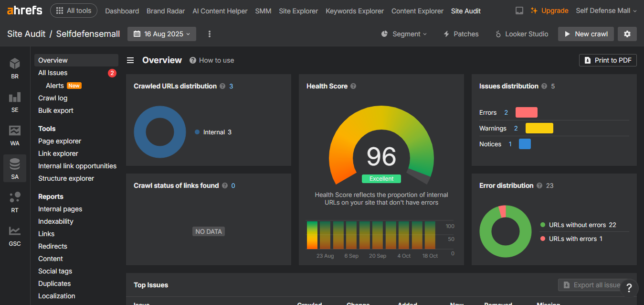
Task: Open the RT sidebar icon
Action: [15, 202]
